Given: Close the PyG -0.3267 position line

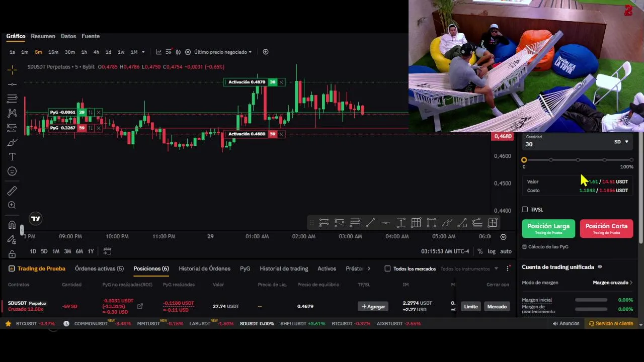Looking at the screenshot, I should click(x=99, y=128).
